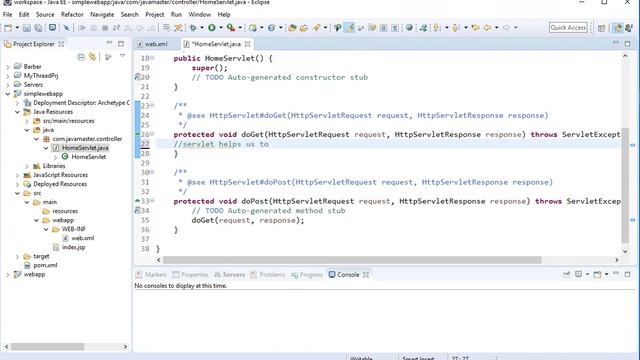The height and width of the screenshot is (360, 640).
Task: Toggle Skip All Breakpoints icon
Action: pyautogui.click(x=66, y=28)
